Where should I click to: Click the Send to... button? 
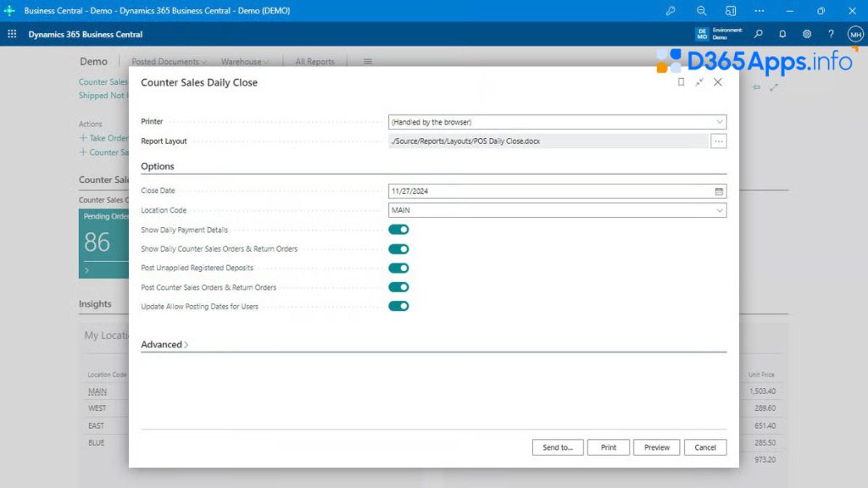558,447
